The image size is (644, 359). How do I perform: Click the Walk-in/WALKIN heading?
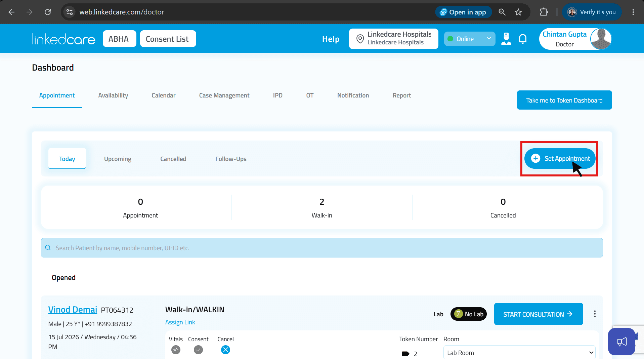[x=195, y=310]
